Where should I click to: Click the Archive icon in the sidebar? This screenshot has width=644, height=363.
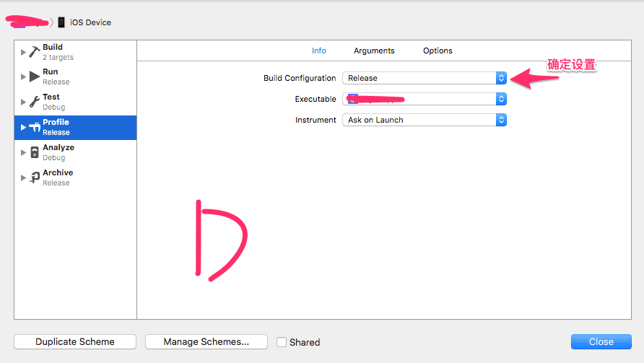point(35,178)
